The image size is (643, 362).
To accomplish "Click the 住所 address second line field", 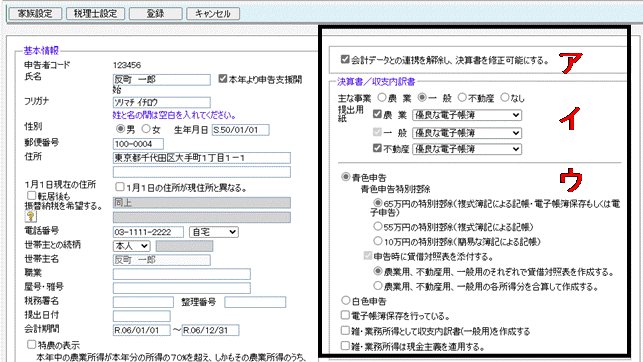I will pos(202,172).
